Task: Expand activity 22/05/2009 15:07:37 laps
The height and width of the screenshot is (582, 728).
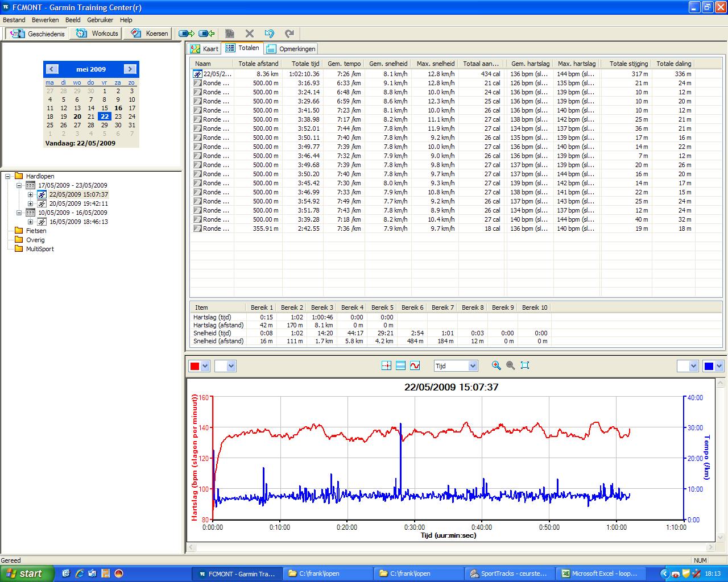Action: pos(31,194)
